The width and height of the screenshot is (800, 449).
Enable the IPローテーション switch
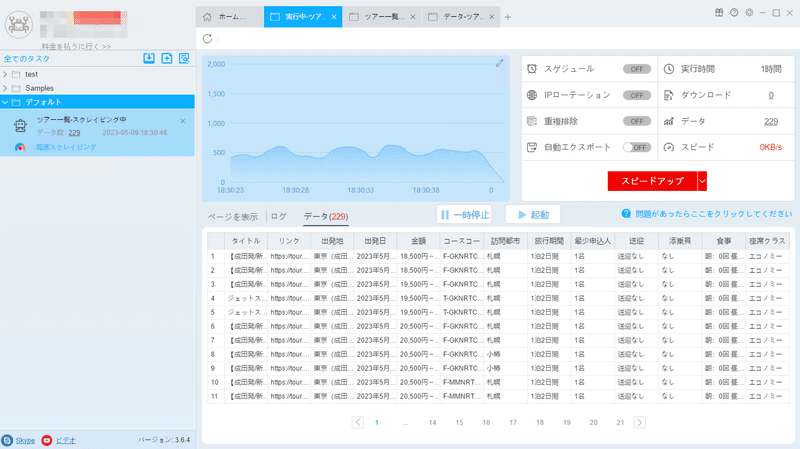637,95
